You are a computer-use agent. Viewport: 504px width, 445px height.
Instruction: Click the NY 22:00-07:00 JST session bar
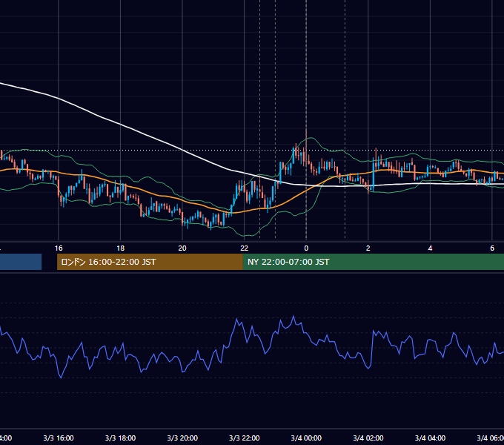pyautogui.click(x=373, y=262)
